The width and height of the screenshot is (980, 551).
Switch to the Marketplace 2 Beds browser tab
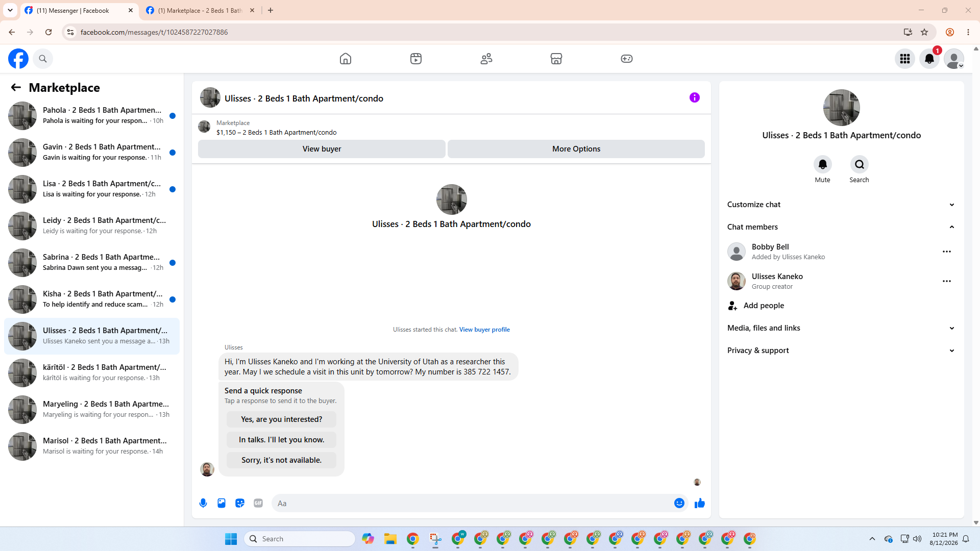[200, 10]
